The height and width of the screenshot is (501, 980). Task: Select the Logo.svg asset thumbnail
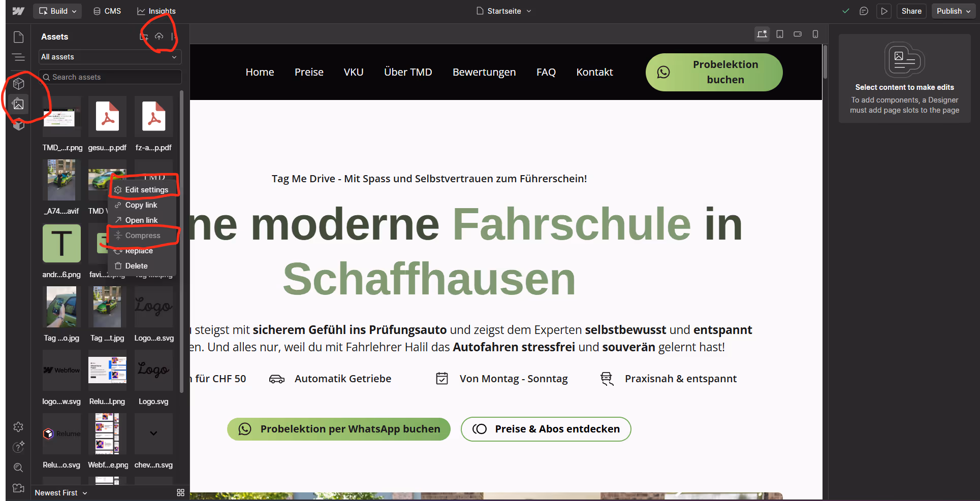pos(153,371)
